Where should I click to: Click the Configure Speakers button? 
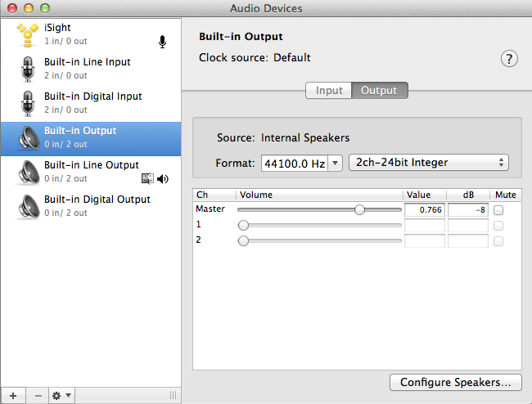pos(455,382)
